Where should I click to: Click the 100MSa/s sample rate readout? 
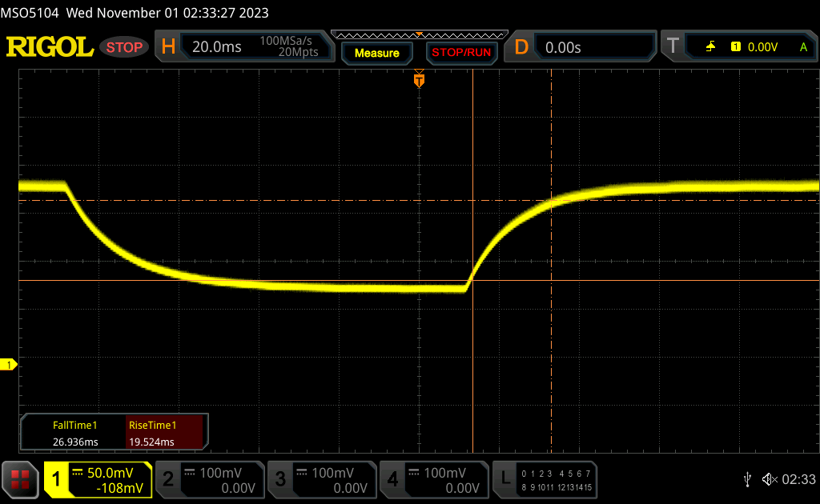tap(286, 41)
